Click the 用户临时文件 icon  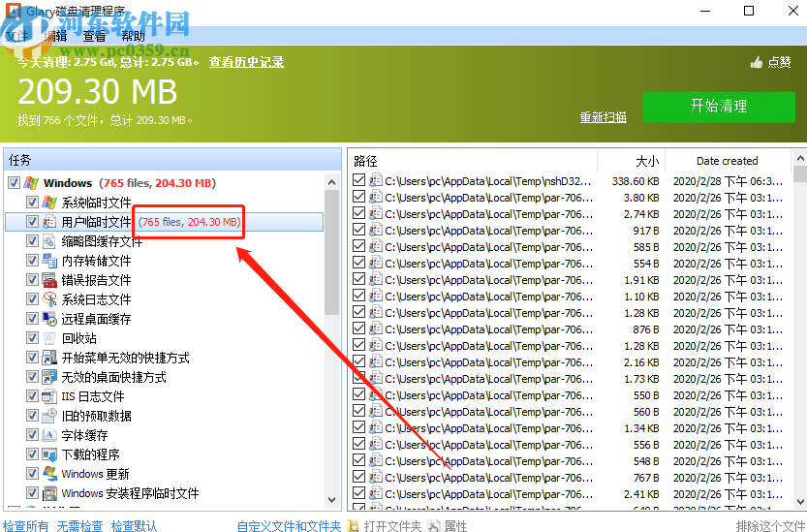click(49, 222)
